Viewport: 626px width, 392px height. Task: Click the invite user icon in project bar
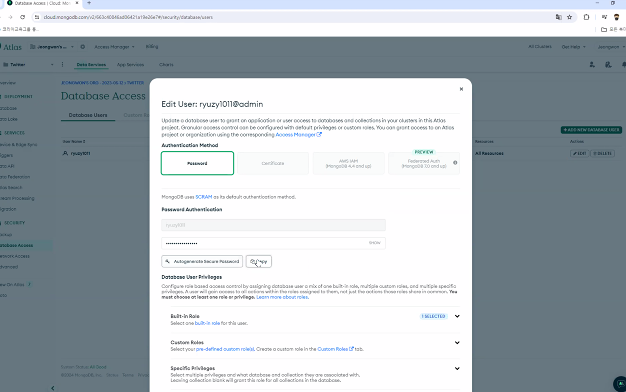(592, 65)
